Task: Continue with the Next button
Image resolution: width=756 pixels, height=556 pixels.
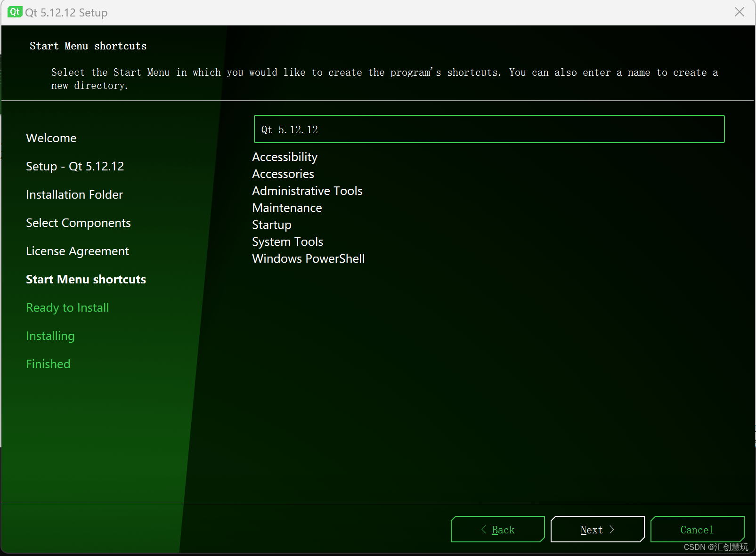Action: (x=597, y=529)
